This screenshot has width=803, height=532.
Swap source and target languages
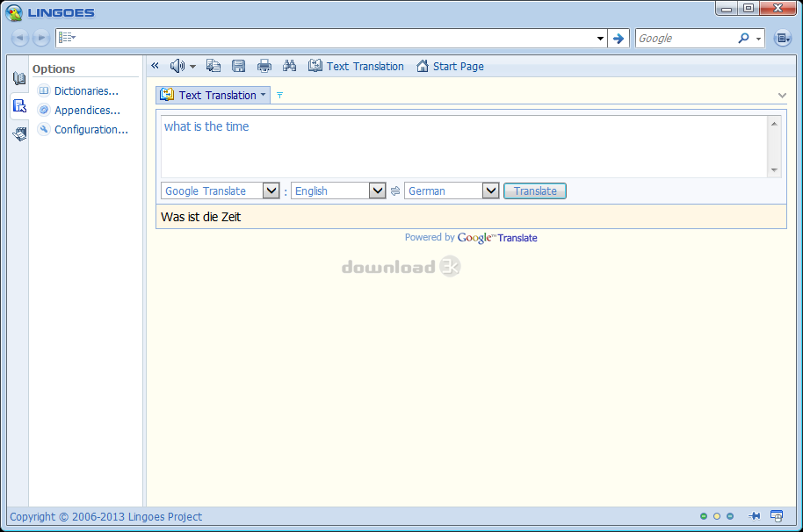394,191
